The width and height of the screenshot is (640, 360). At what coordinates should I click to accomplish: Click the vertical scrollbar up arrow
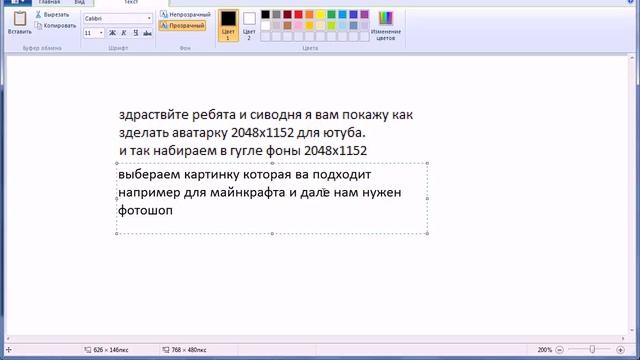(632, 59)
